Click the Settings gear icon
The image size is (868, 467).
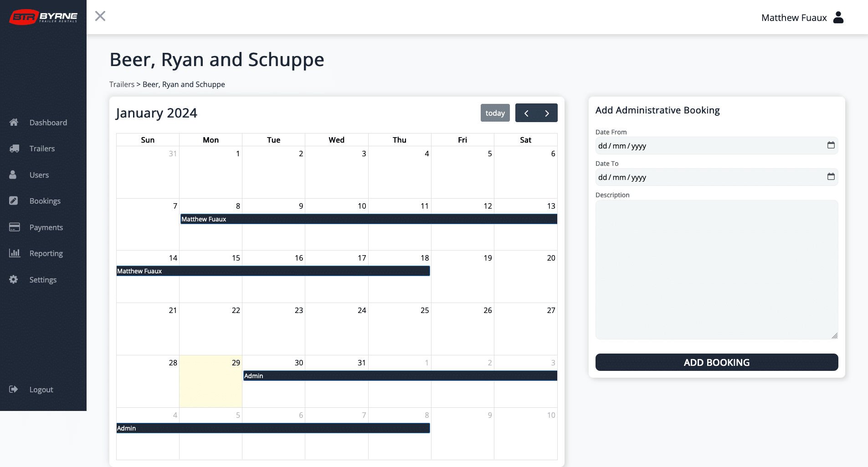pyautogui.click(x=14, y=280)
